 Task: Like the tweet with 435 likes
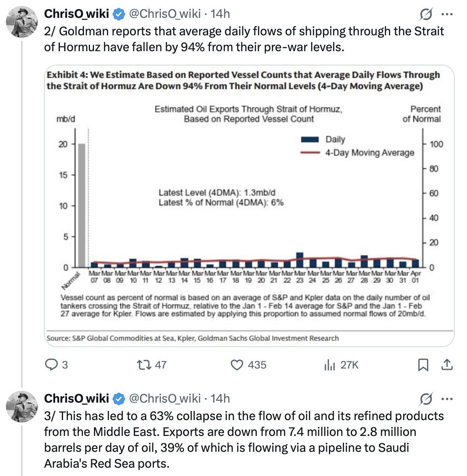click(x=237, y=365)
